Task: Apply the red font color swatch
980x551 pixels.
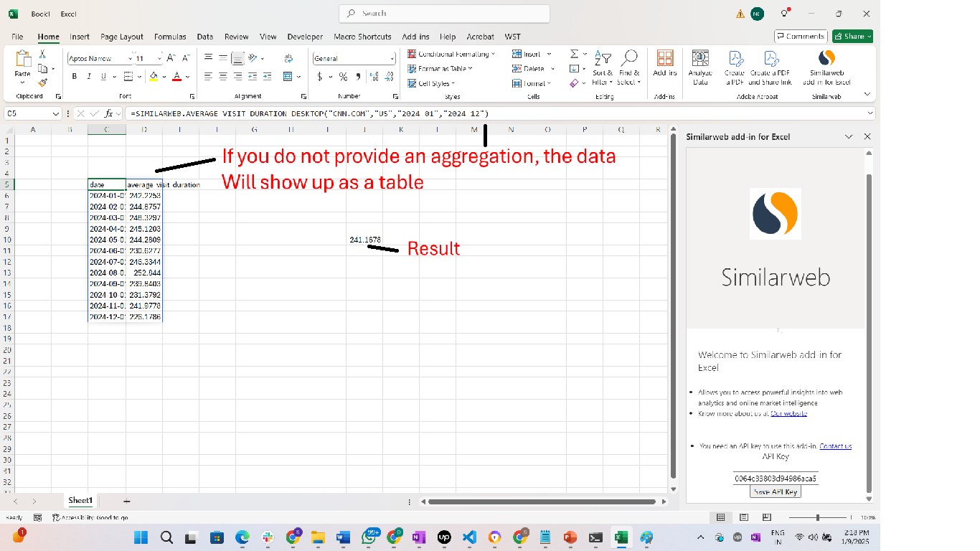Action: [x=177, y=77]
